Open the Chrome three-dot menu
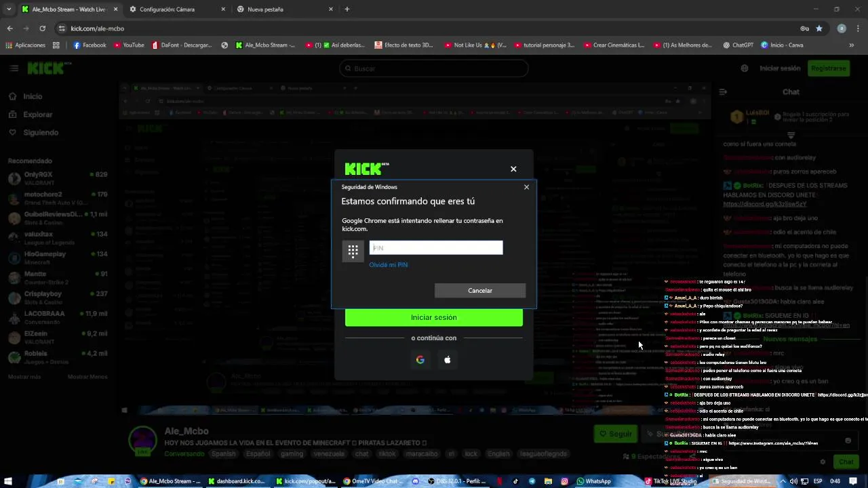This screenshot has width=868, height=488. point(857,28)
